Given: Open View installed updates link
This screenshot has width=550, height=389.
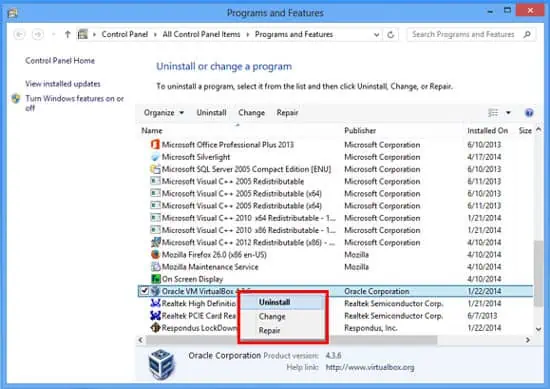Looking at the screenshot, I should pos(62,84).
